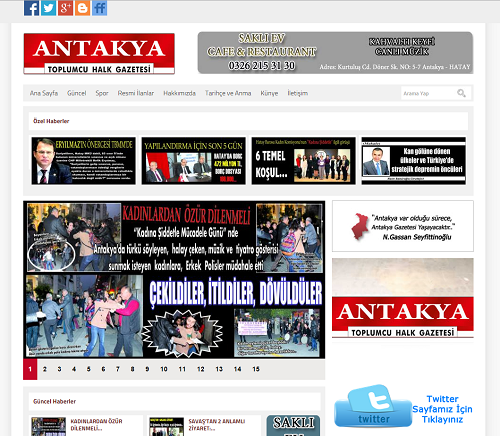Select slide 14 in the pager
500x436 pixels.
(x=237, y=369)
